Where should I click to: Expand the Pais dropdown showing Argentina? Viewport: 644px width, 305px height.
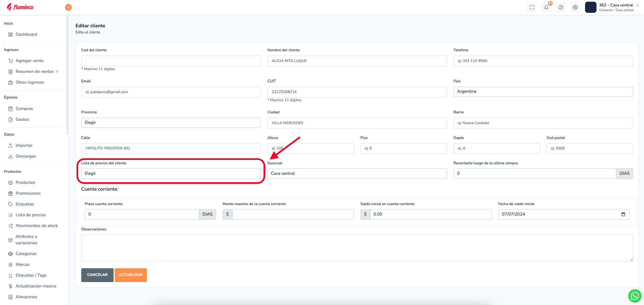543,92
